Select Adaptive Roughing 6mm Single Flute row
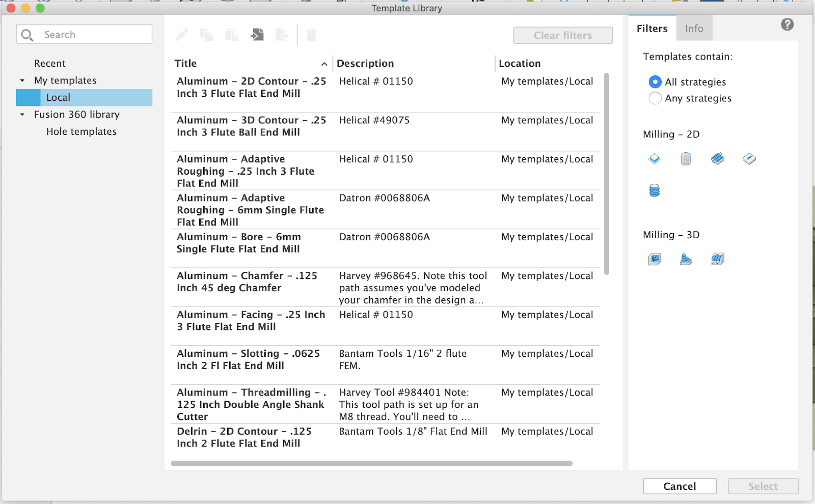Screen dimensions: 815x504 click(x=386, y=210)
